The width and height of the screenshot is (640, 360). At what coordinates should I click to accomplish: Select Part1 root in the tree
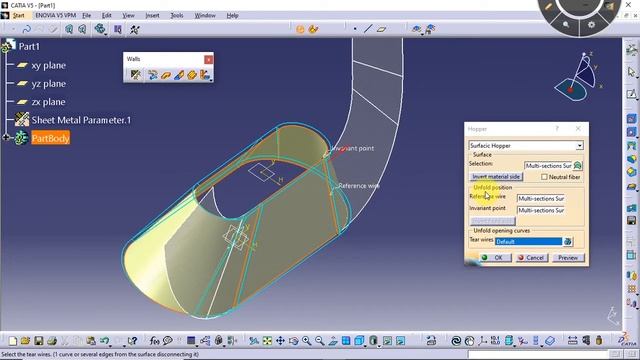point(29,47)
